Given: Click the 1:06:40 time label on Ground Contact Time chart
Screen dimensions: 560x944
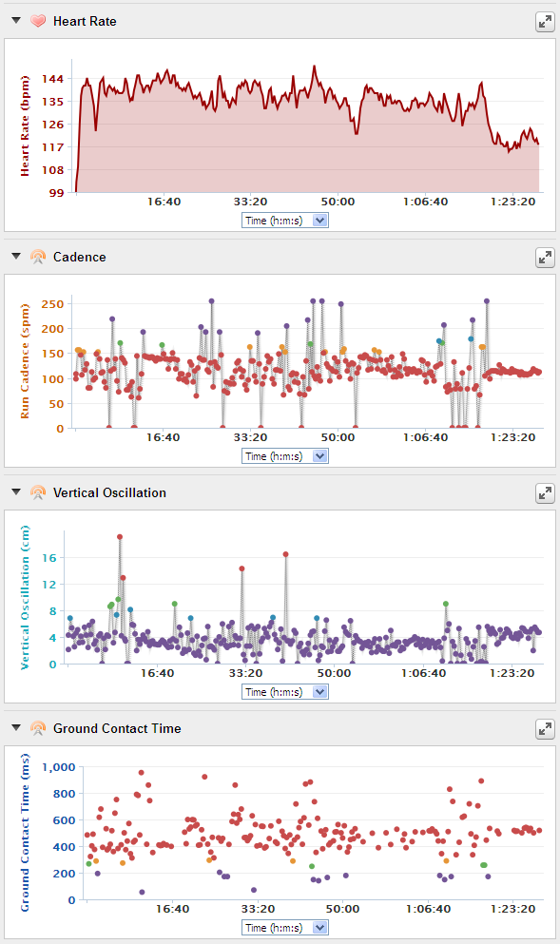Looking at the screenshot, I should (428, 909).
